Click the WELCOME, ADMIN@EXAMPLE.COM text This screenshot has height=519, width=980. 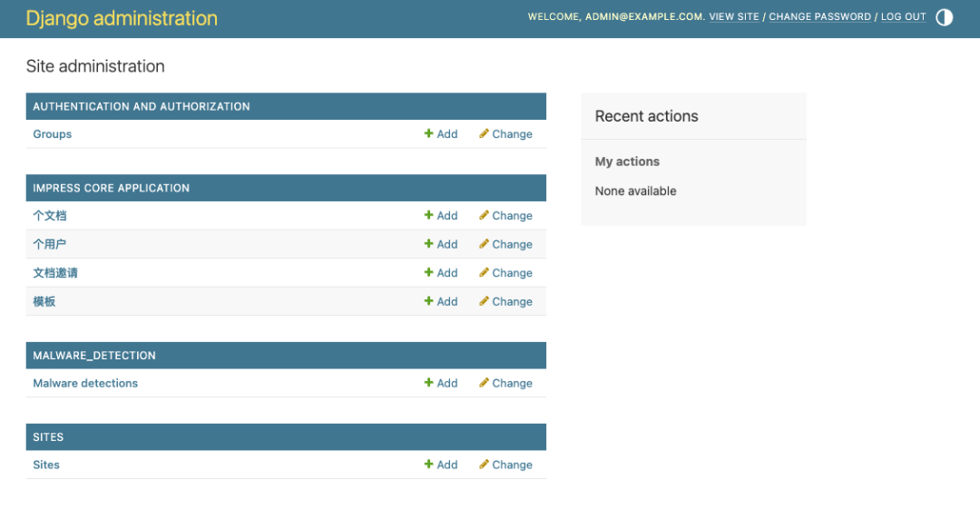pos(616,17)
